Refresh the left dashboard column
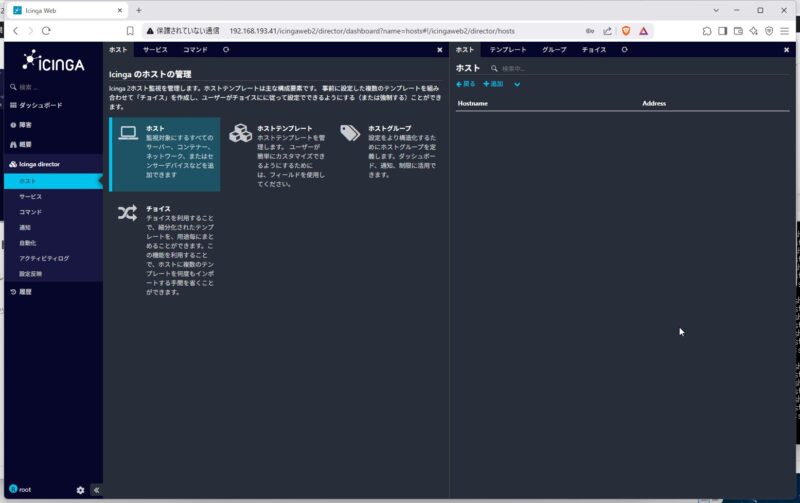This screenshot has height=503, width=800. pyautogui.click(x=226, y=49)
